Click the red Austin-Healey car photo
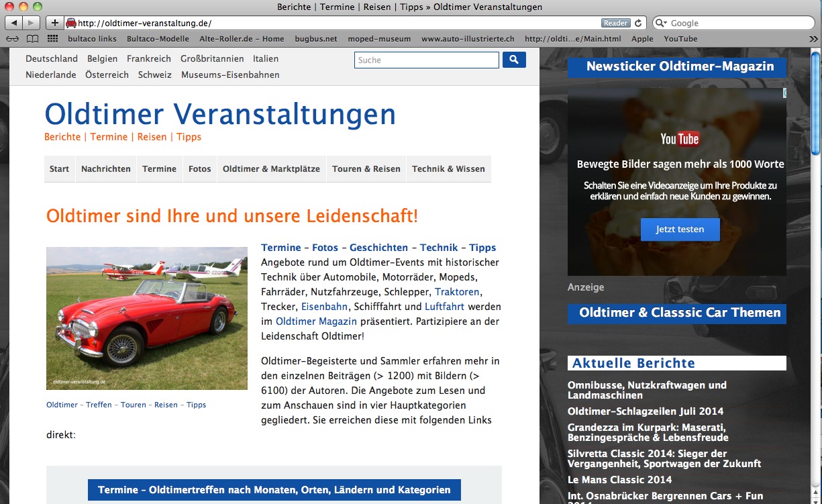The image size is (822, 504). [147, 318]
